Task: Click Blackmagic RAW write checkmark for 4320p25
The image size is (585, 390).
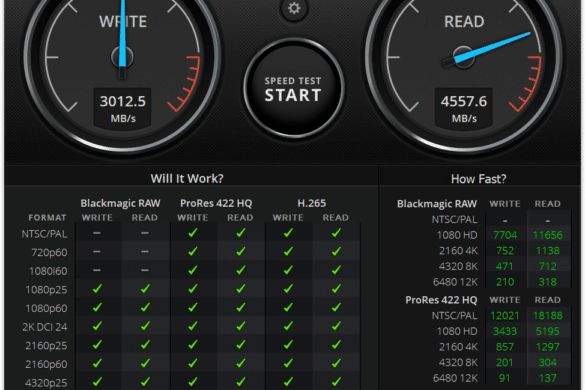Action: pyautogui.click(x=97, y=381)
